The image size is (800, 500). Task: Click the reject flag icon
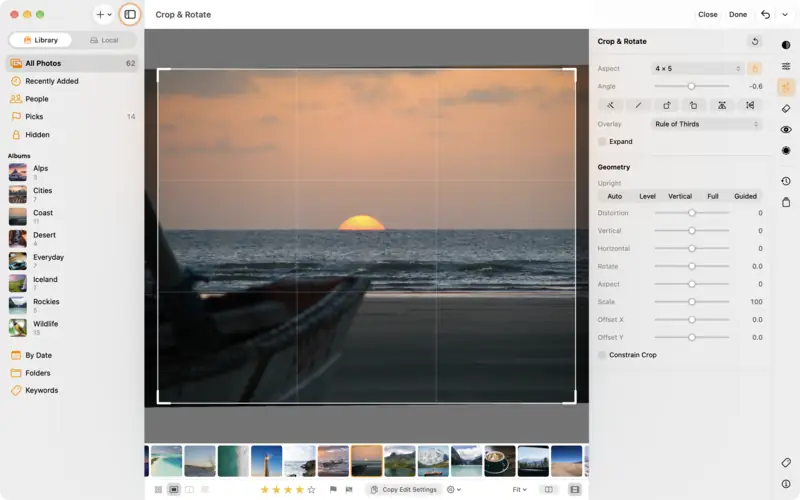coord(349,490)
